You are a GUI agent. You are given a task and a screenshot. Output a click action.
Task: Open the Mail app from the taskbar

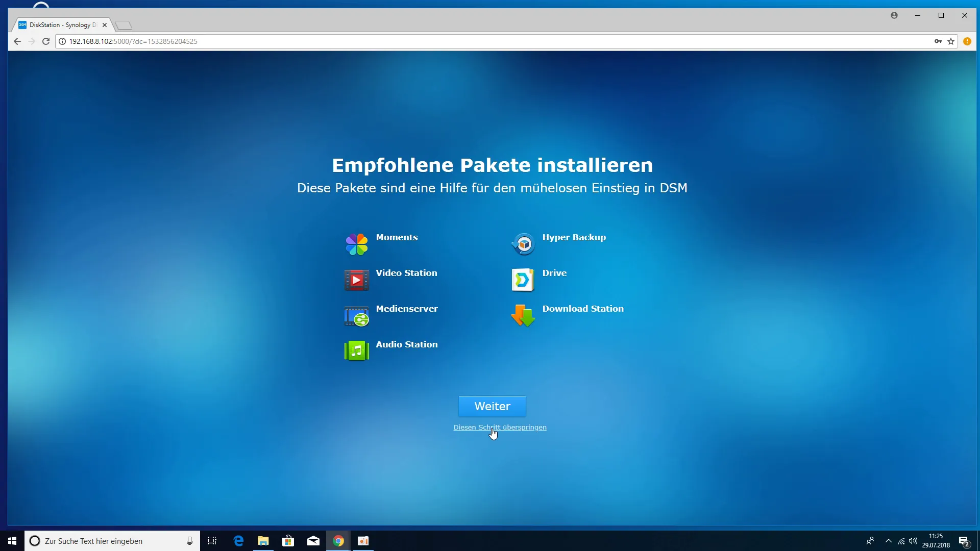coord(313,541)
